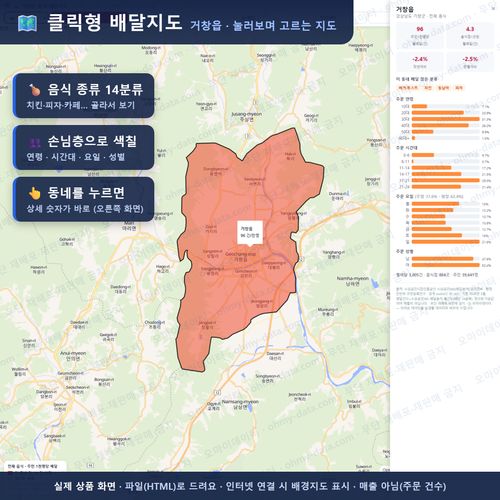500x500 pixels.
Task: Select the 치킨 category tag
Action: (428, 88)
